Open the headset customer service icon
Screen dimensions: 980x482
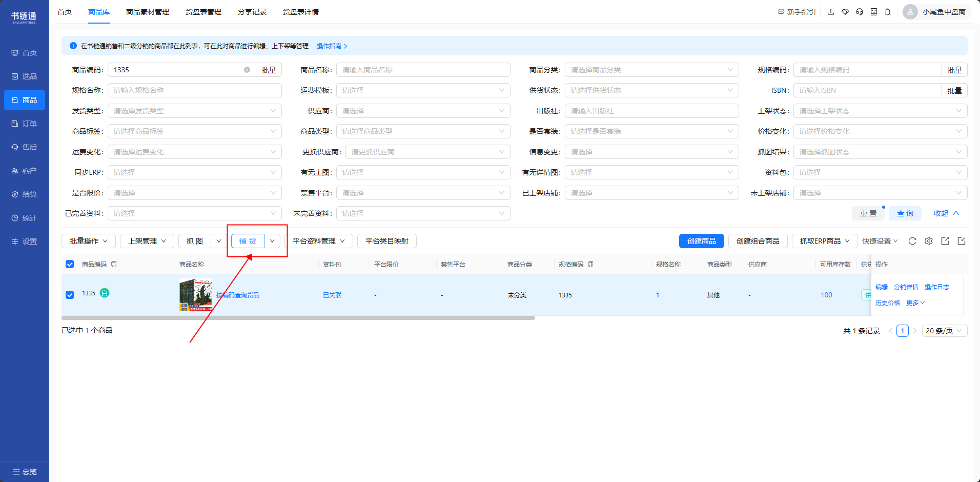[860, 12]
